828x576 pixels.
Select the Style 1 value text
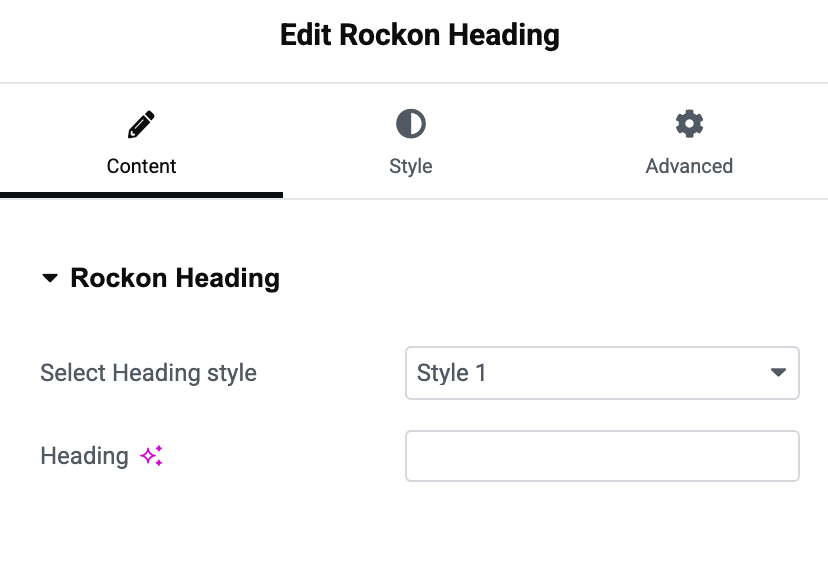click(x=451, y=373)
